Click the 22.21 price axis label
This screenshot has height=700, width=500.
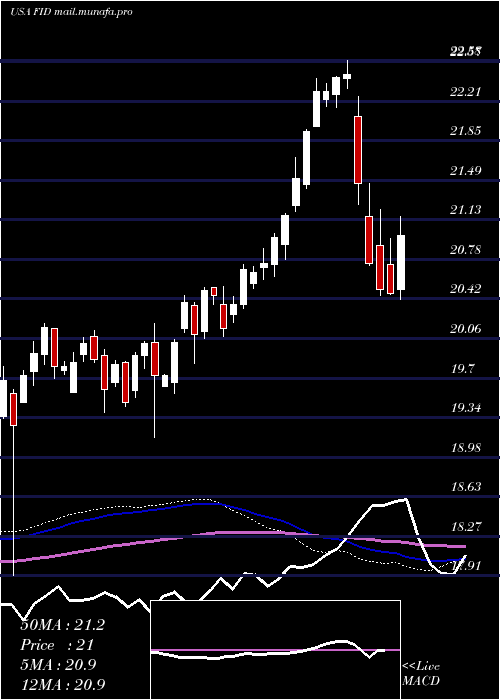(x=465, y=92)
